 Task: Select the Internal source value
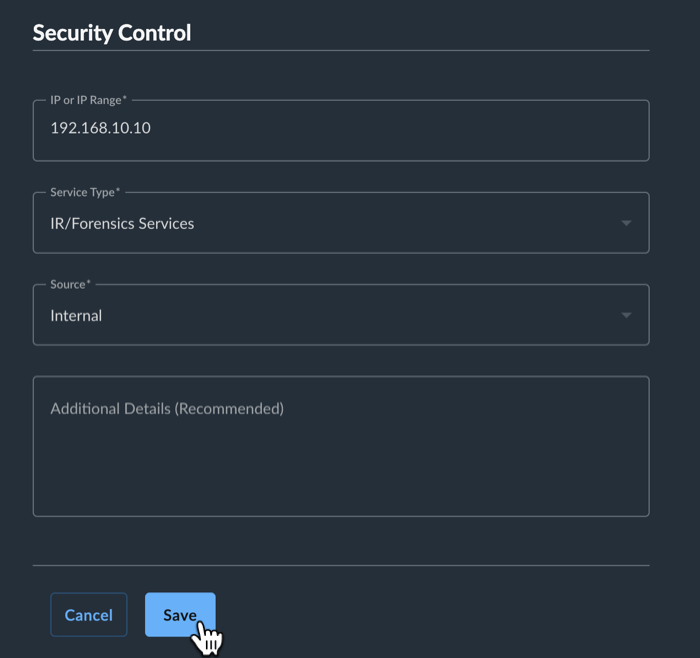pyautogui.click(x=76, y=316)
